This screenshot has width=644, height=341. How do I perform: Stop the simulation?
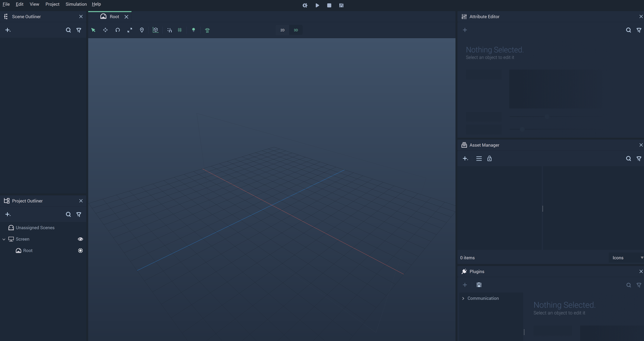(329, 5)
